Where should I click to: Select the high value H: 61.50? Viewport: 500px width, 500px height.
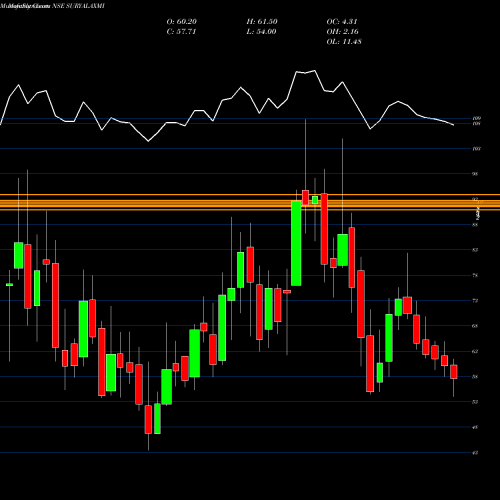click(262, 22)
